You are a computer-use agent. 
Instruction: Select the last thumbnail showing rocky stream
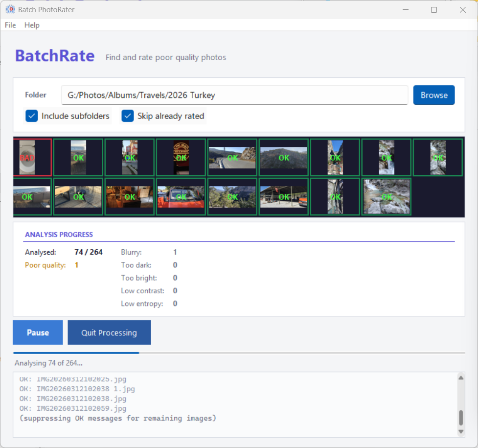386,196
